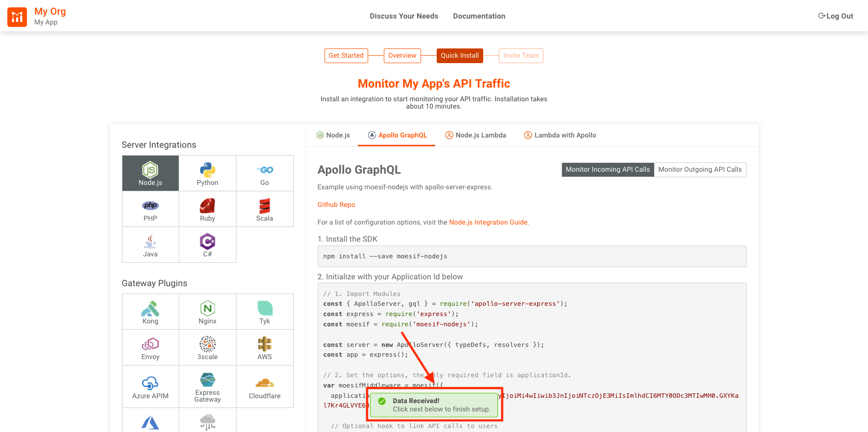Toggle to Monitor Incoming API Calls
The image size is (868, 432).
pyautogui.click(x=608, y=170)
